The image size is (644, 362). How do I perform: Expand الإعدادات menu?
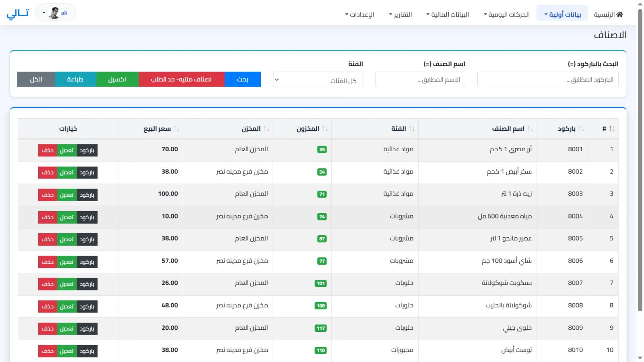coord(360,14)
